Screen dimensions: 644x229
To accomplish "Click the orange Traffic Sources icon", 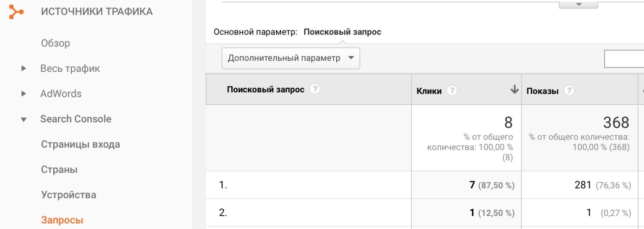I will (16, 12).
